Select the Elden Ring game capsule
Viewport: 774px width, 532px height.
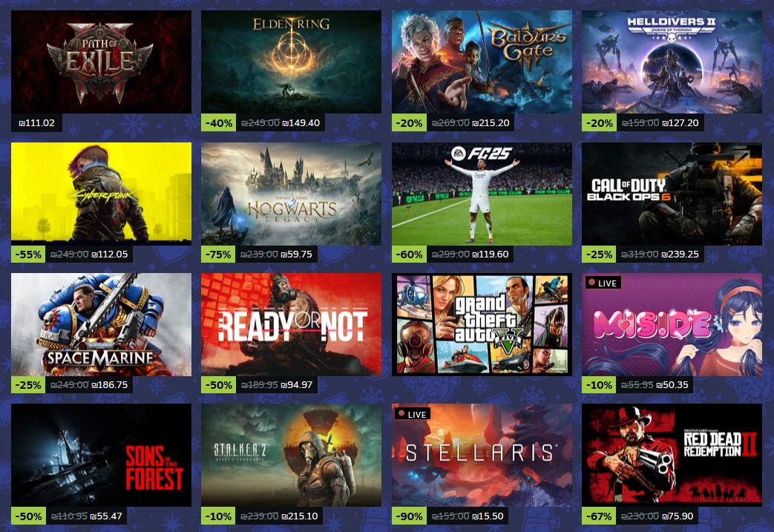pos(291,62)
